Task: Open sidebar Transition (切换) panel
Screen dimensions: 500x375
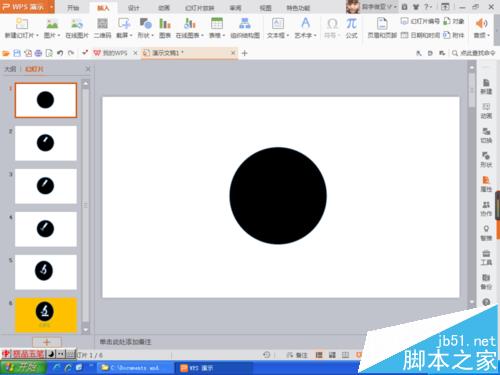Action: [x=486, y=135]
